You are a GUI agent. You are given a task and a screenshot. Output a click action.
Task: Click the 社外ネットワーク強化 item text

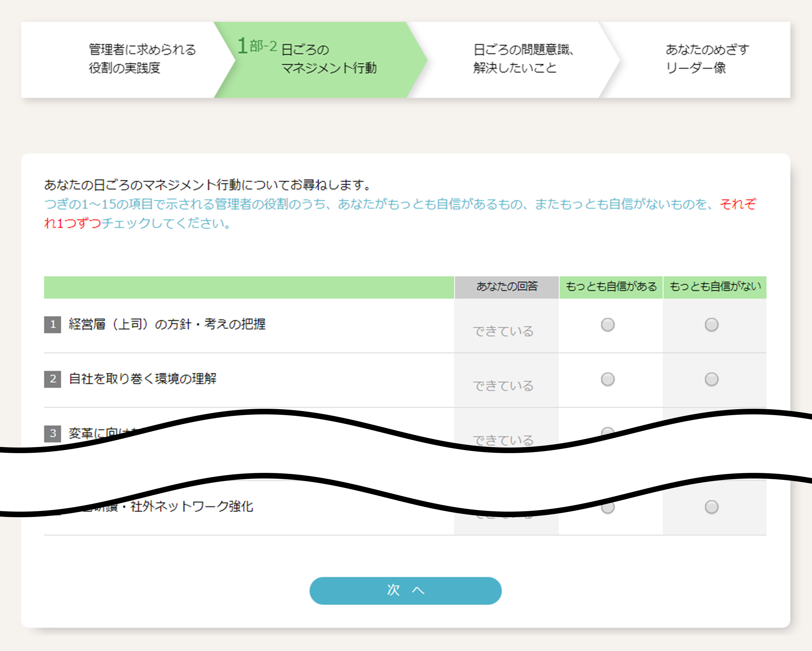coord(191,506)
